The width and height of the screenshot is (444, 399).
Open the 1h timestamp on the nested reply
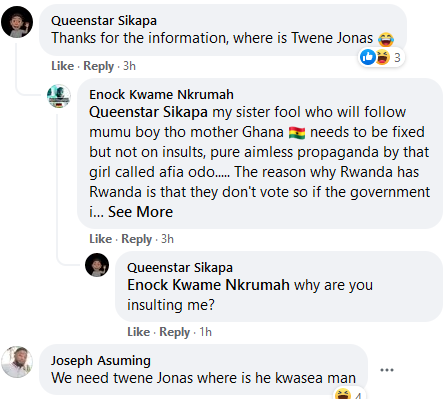205,332
